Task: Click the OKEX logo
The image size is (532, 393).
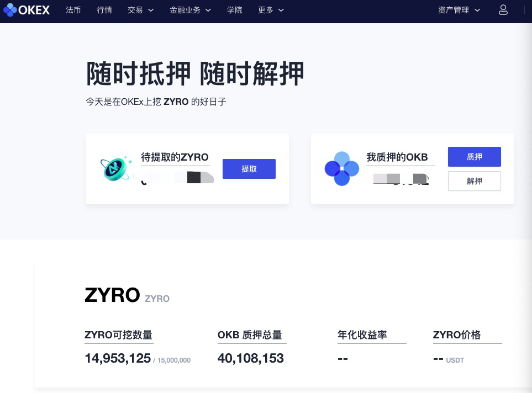Action: click(x=27, y=10)
